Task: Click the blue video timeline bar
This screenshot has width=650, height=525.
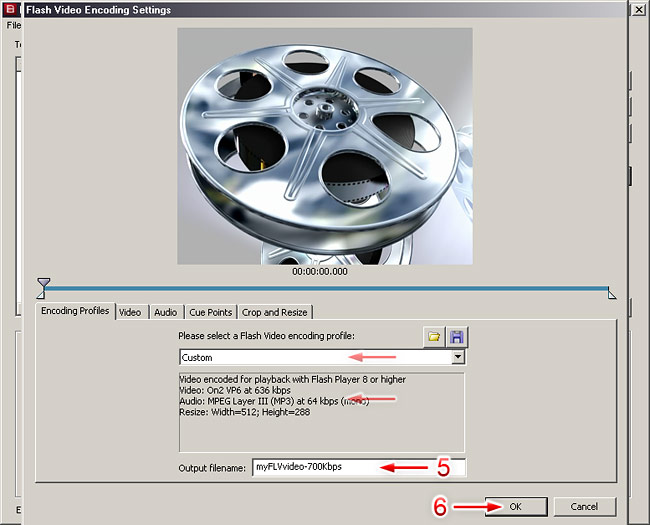Action: pyautogui.click(x=326, y=288)
